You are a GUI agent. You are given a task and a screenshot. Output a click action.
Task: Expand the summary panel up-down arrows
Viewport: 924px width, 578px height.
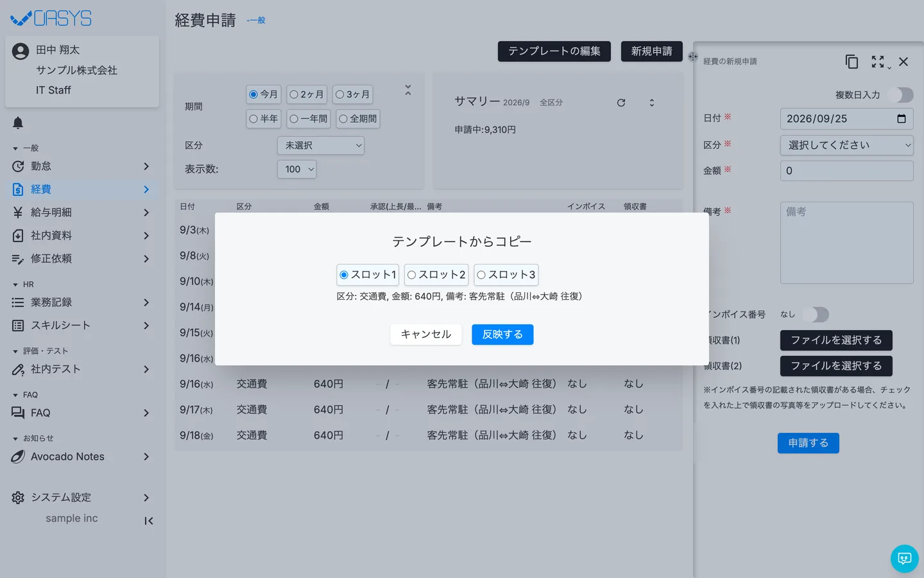pos(652,103)
